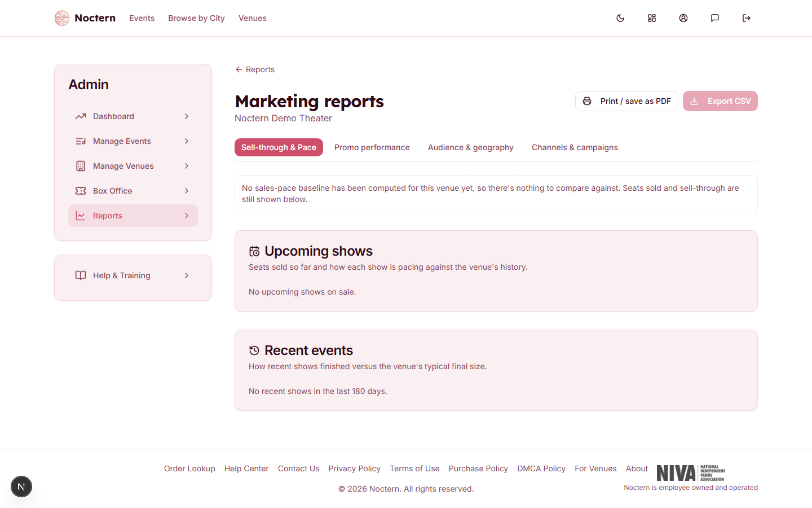812x508 pixels.
Task: Click the NIVA association logo
Action: click(x=691, y=473)
